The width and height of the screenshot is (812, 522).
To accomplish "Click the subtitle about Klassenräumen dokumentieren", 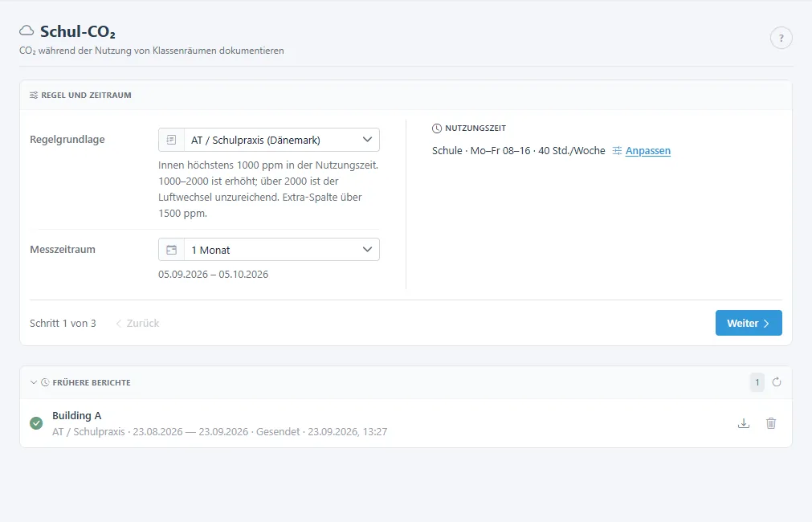I will pos(152,51).
